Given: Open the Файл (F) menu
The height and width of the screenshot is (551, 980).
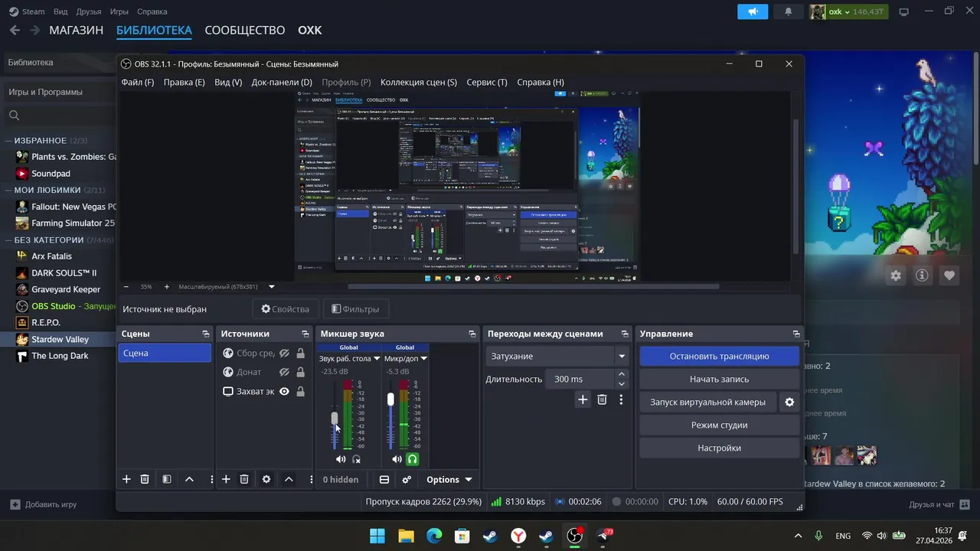Looking at the screenshot, I should pos(138,82).
